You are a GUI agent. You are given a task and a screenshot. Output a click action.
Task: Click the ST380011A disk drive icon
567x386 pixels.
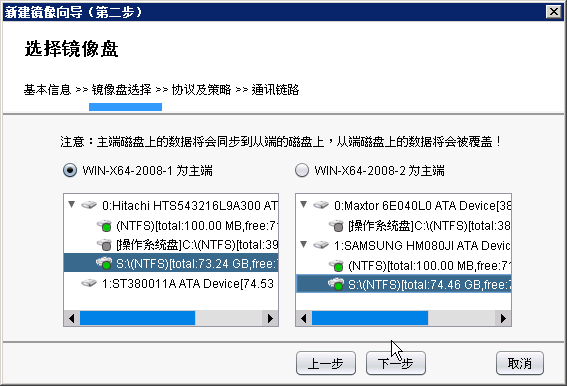click(x=89, y=283)
